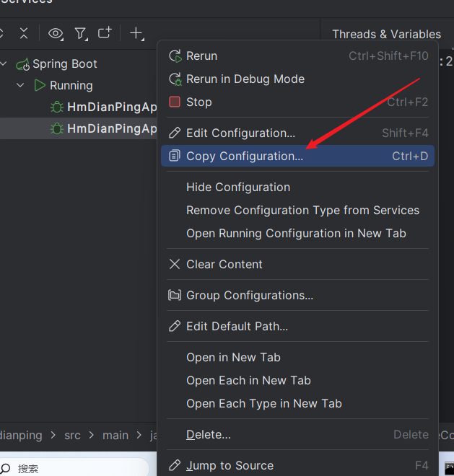Screen dimensions: 454x476
Task: Choose Hide Configuration menu entry
Action: coord(297,187)
